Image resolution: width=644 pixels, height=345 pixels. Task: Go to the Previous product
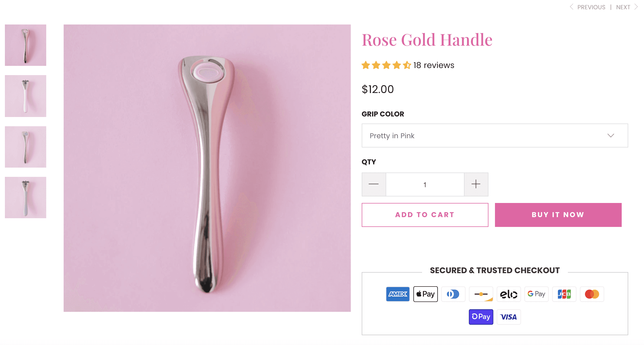point(588,7)
